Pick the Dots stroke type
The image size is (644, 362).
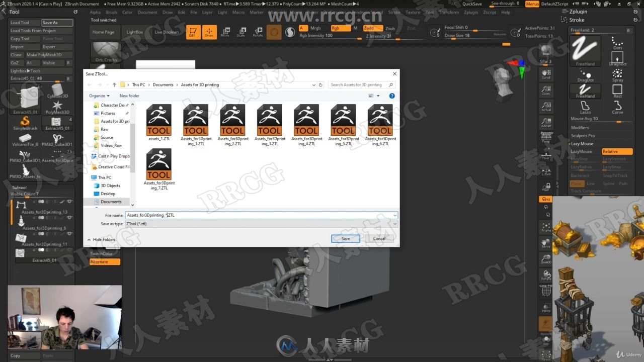(x=617, y=42)
